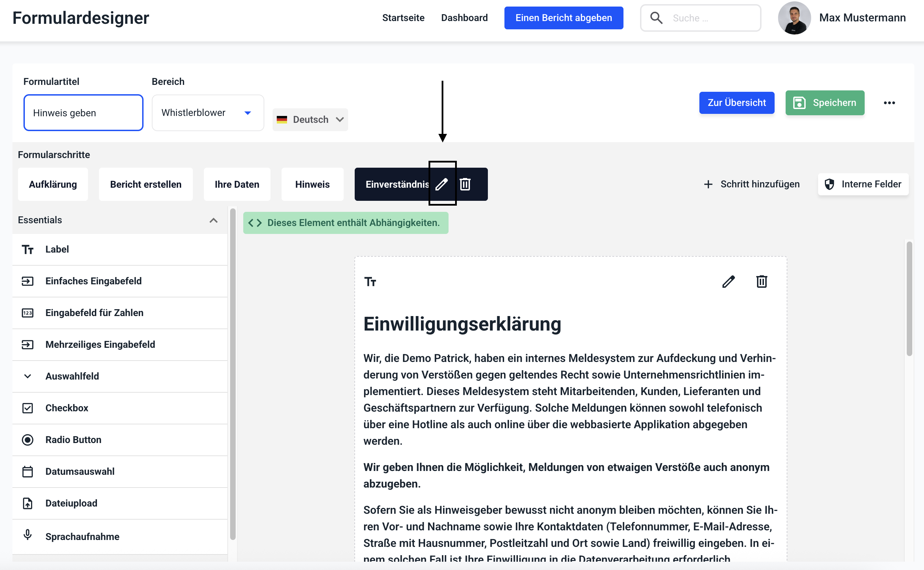Switch to the Ihre Daten step
Image resolution: width=924 pixels, height=570 pixels.
tap(237, 184)
